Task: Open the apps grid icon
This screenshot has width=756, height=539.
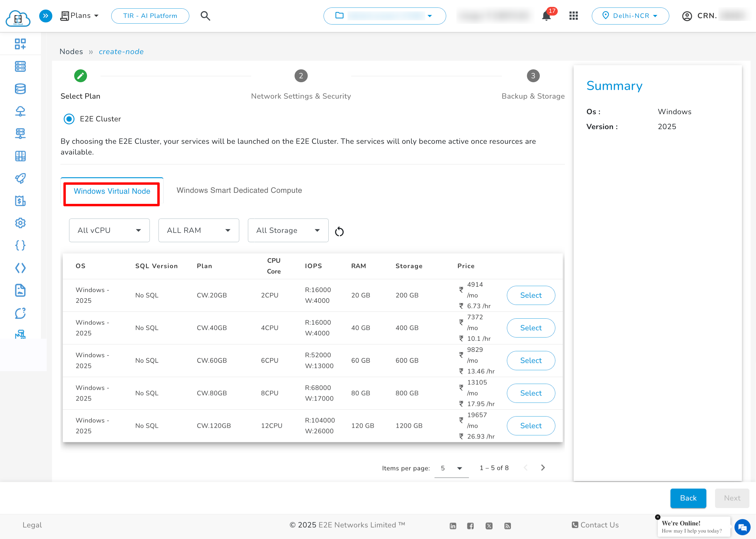Action: coord(573,16)
